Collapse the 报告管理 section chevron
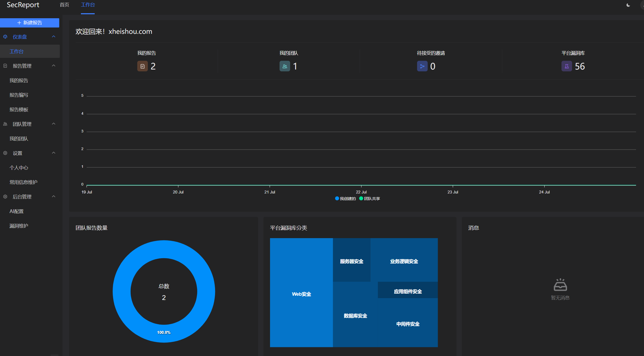This screenshot has height=356, width=644. (x=54, y=66)
